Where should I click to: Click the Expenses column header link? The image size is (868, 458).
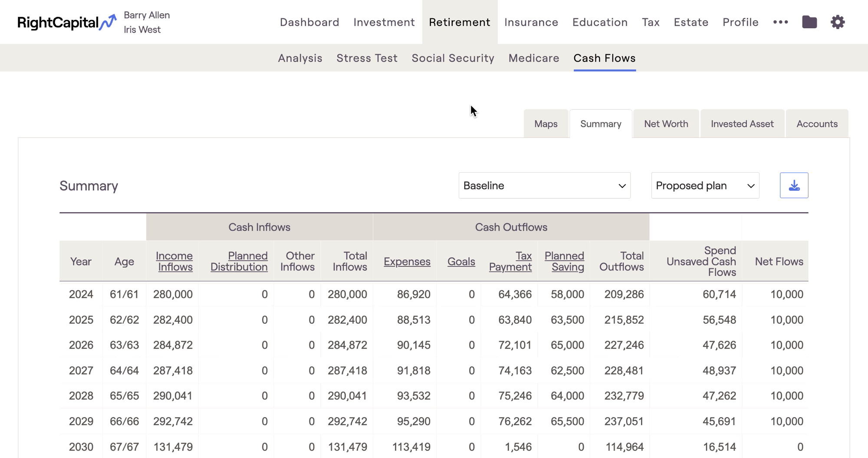click(407, 262)
